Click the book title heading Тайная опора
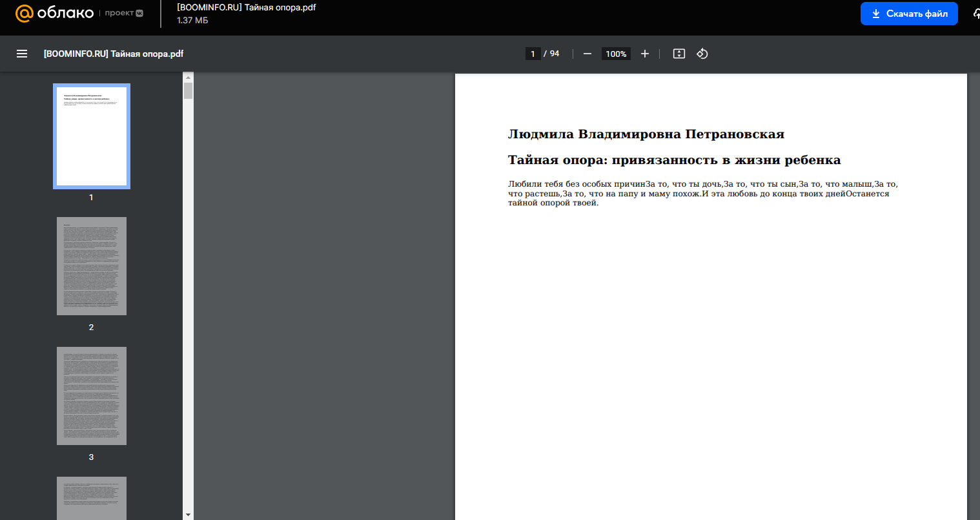The height and width of the screenshot is (520, 980). (x=674, y=160)
